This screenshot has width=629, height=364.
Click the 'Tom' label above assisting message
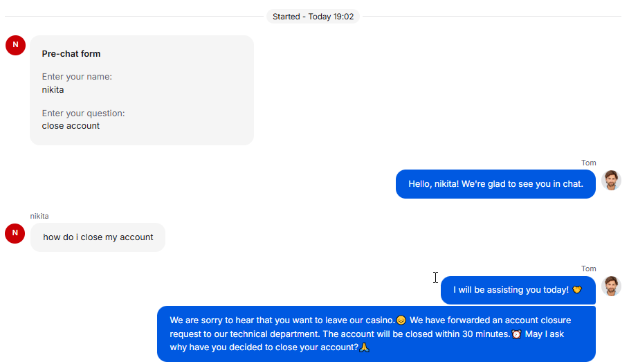588,269
